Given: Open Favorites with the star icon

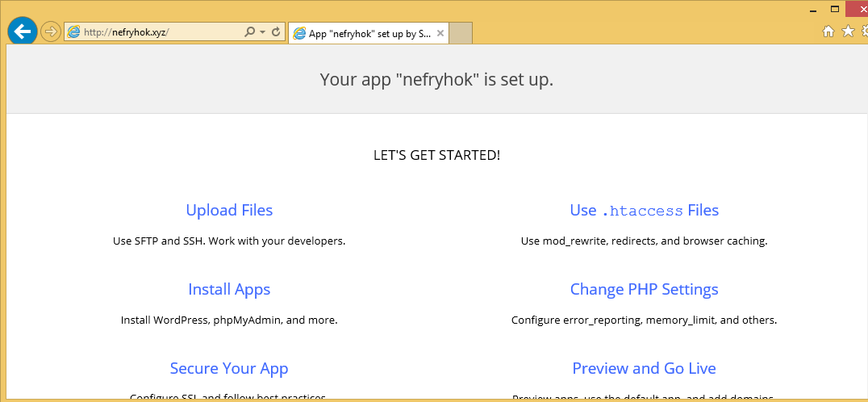Looking at the screenshot, I should (x=848, y=31).
